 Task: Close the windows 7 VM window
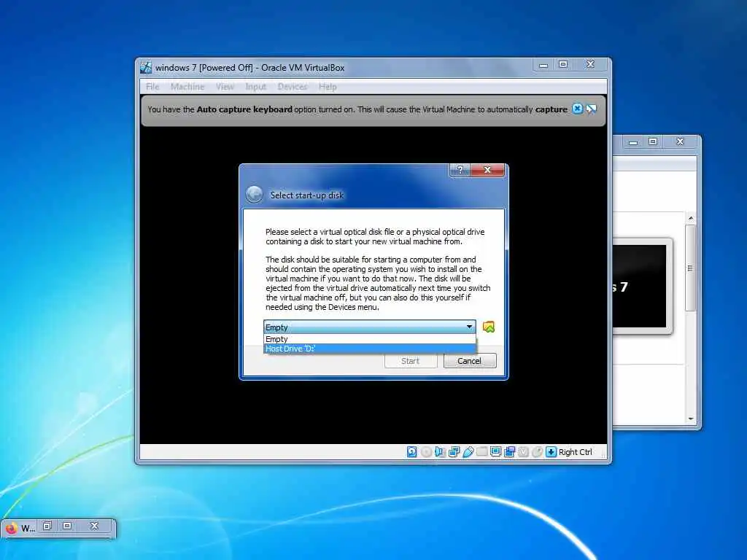pyautogui.click(x=590, y=65)
